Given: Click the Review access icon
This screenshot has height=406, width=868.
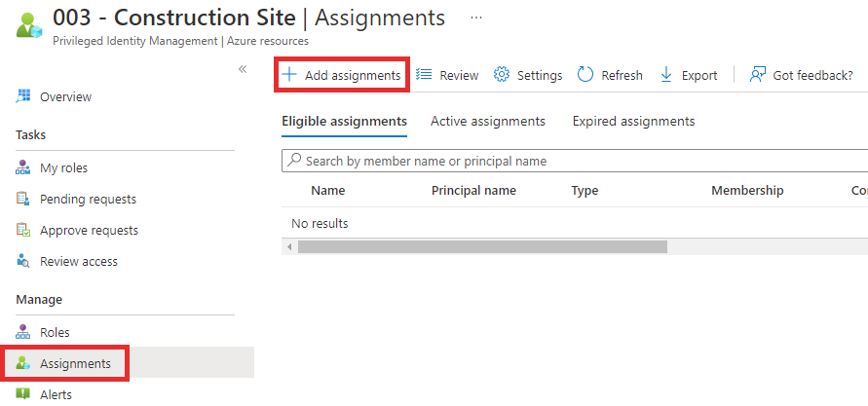Looking at the screenshot, I should (x=23, y=261).
